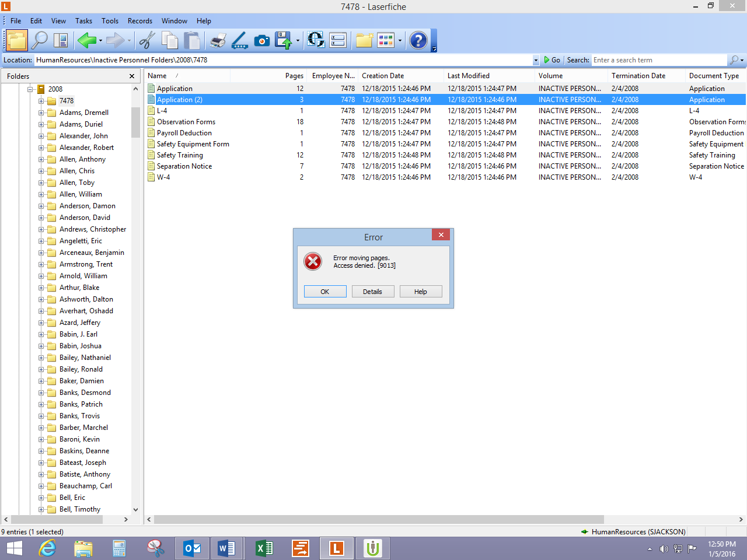The width and height of the screenshot is (747, 560).
Task: Open the View menu
Action: click(58, 21)
